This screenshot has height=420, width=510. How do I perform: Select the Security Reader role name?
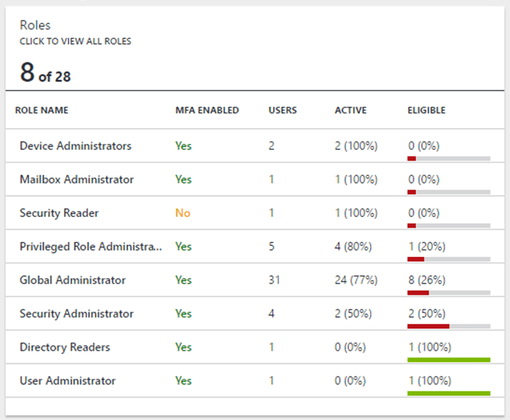pyautogui.click(x=59, y=213)
